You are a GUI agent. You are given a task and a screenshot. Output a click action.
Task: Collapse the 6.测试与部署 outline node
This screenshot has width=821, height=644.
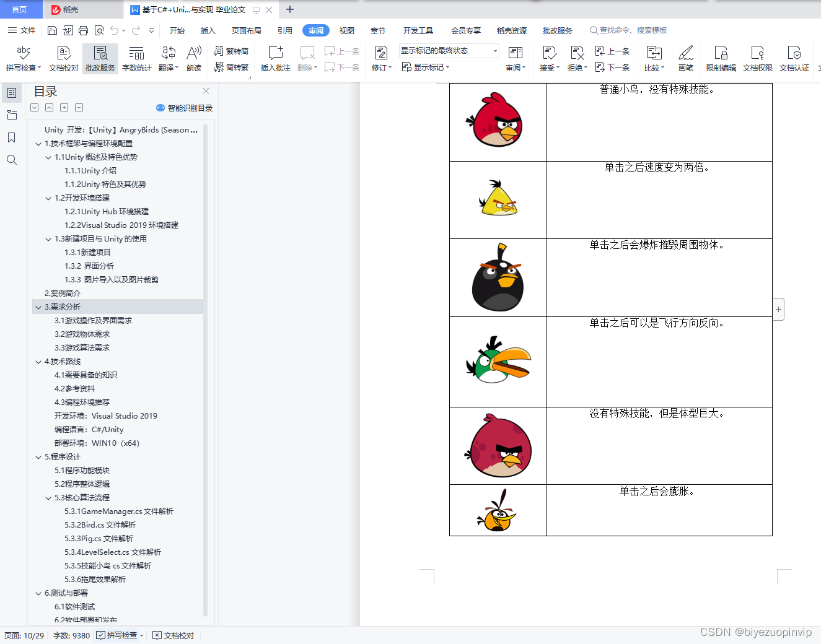38,593
